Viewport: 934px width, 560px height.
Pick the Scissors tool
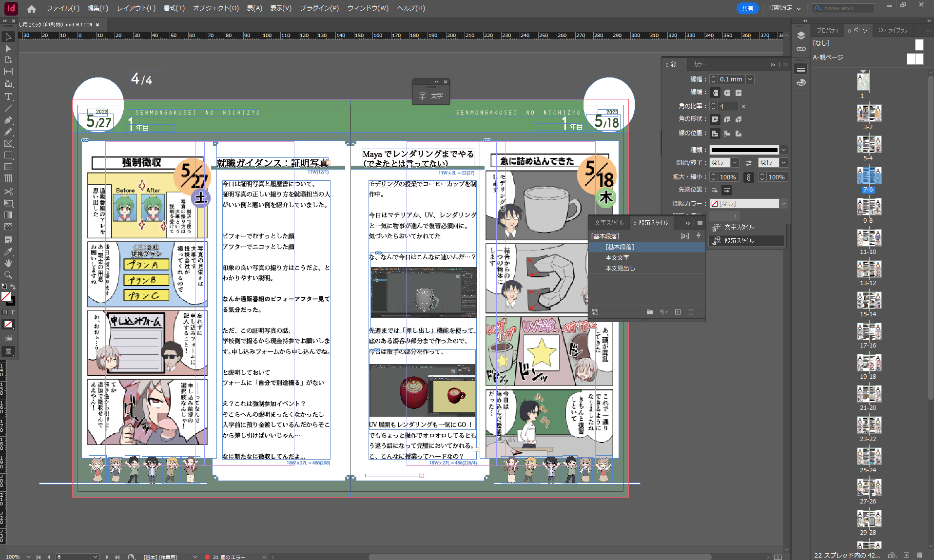point(8,192)
